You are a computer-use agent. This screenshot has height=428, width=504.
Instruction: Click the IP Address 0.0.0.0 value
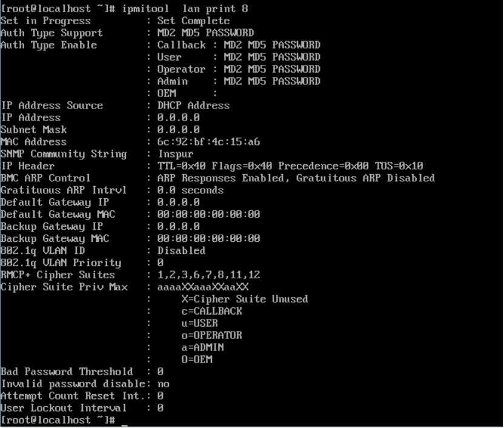(x=178, y=118)
